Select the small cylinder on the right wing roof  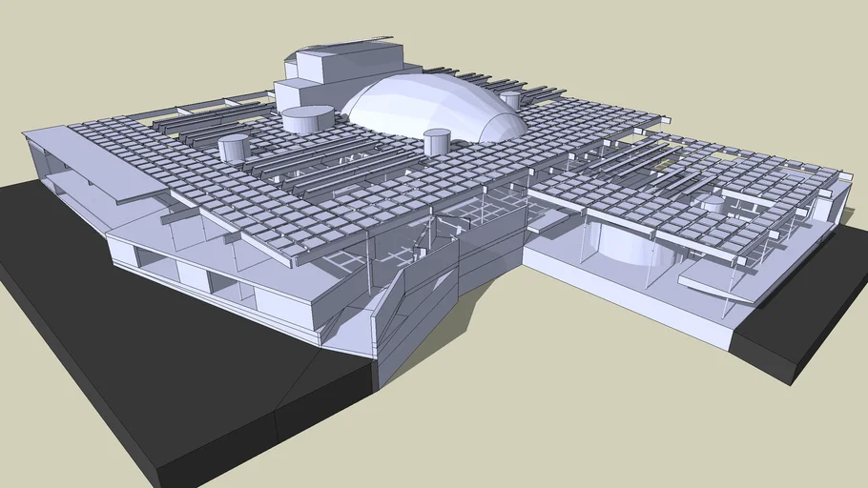713,204
